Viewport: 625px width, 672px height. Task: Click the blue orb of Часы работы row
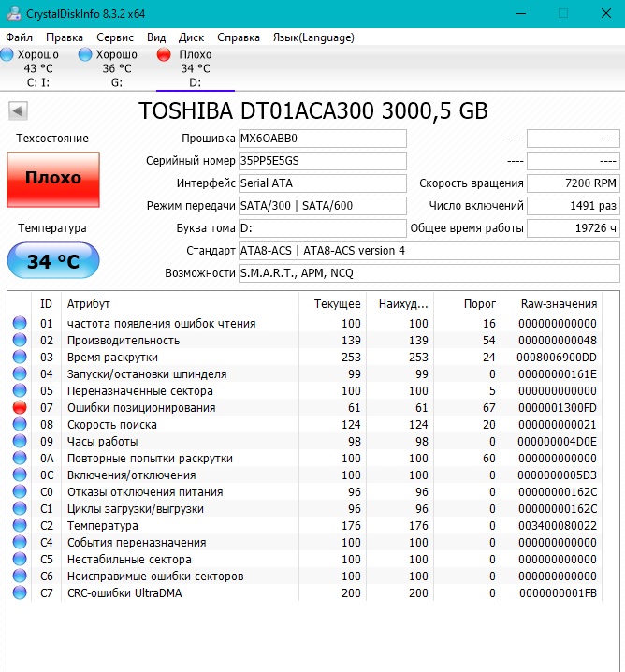pyautogui.click(x=20, y=441)
